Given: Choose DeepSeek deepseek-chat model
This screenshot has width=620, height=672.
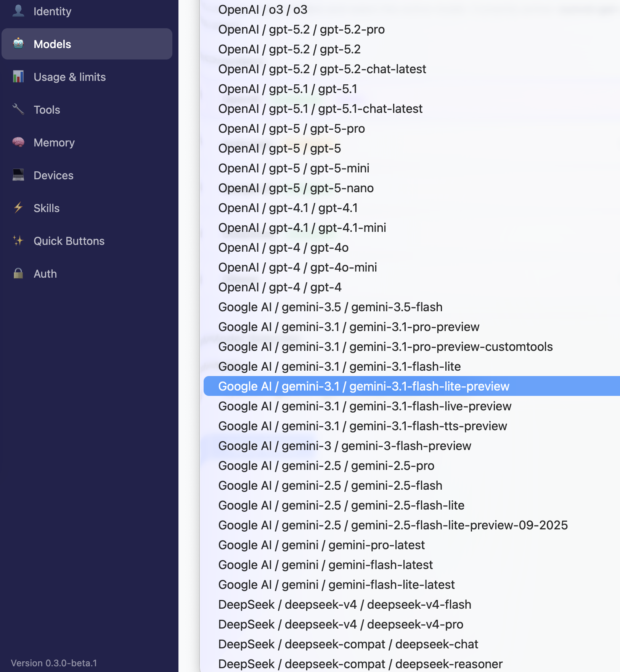Looking at the screenshot, I should pos(412,644).
